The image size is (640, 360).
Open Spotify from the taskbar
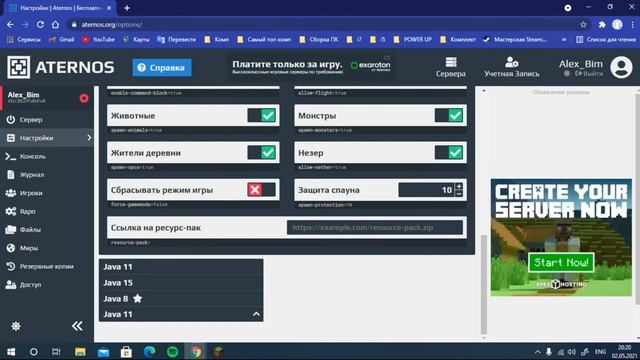tap(173, 351)
